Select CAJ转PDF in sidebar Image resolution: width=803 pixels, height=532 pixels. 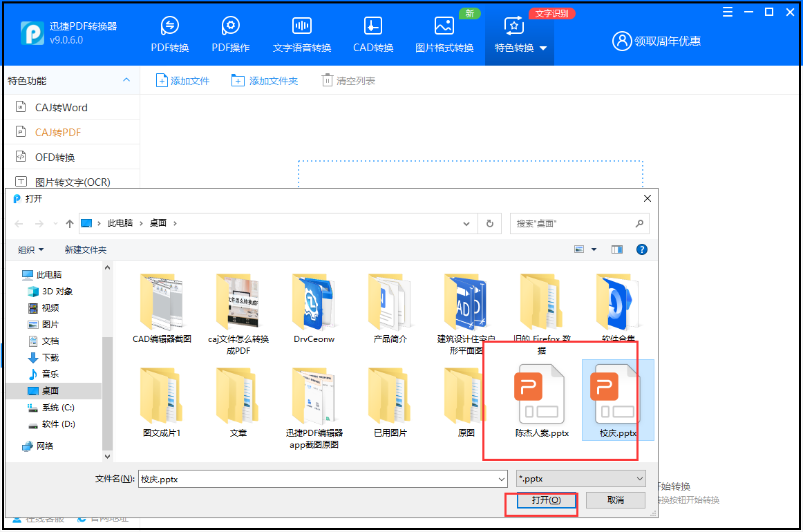tap(72, 132)
